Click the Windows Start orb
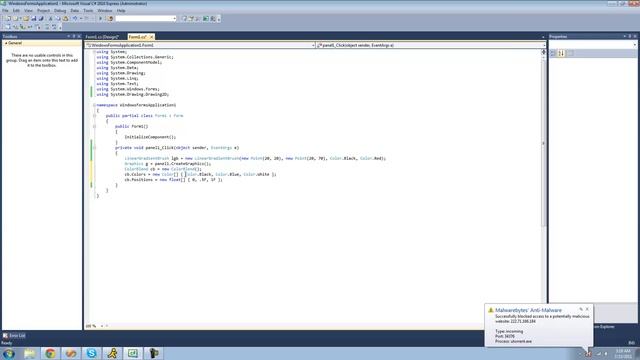 pos(9,353)
